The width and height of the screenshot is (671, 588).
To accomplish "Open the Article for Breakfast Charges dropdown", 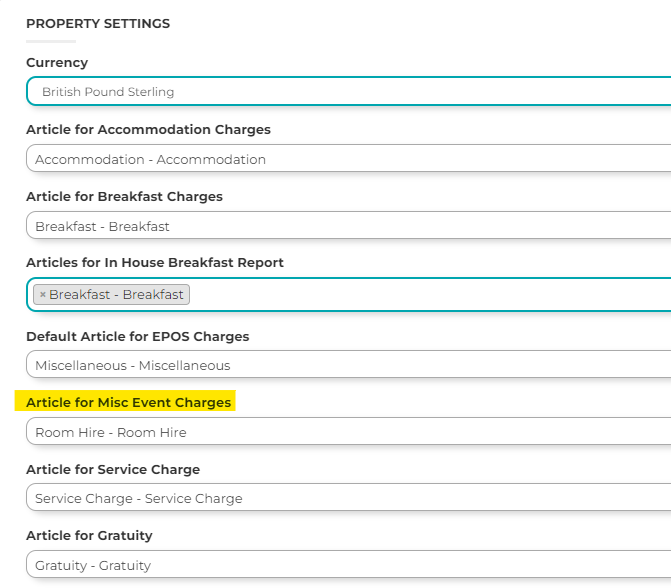I will tap(349, 225).
